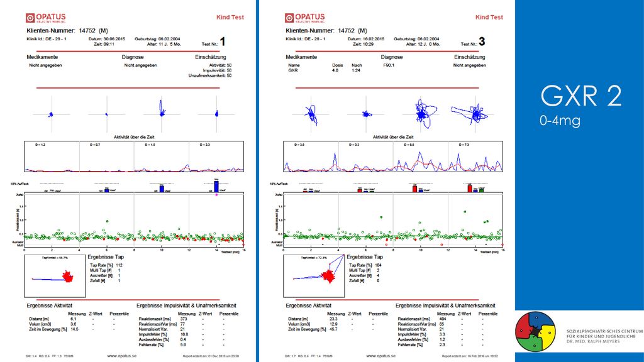Click 'Diagnose' heading in the Test 3 report
This screenshot has height=362, width=644.
391,57
